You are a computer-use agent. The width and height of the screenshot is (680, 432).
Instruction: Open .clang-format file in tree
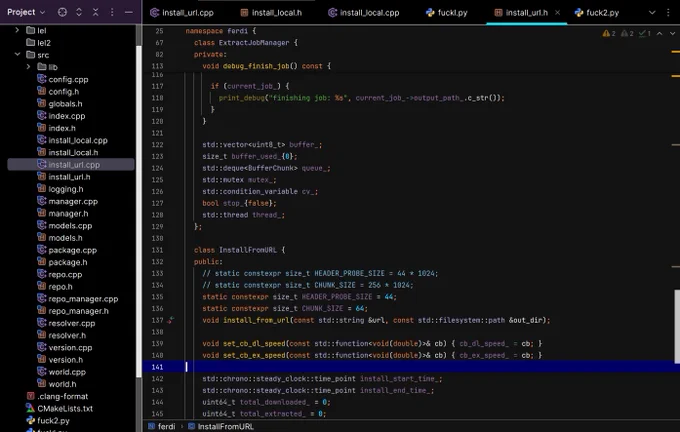(58, 396)
